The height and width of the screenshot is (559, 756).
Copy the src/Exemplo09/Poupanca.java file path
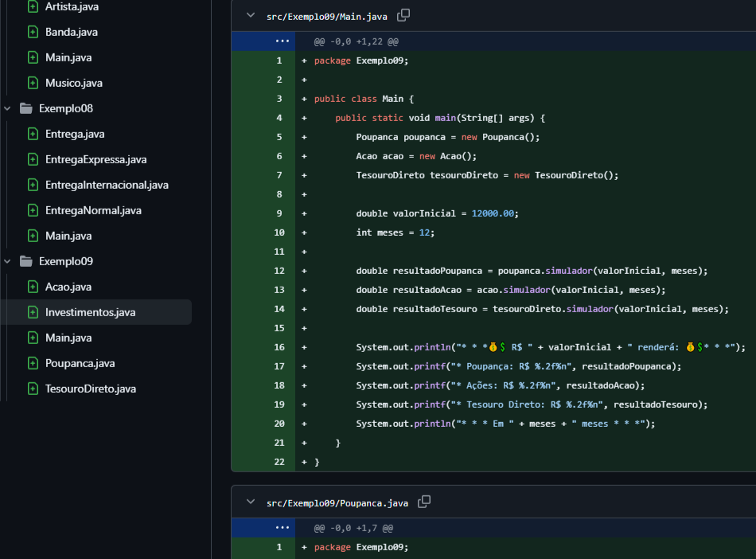coord(424,502)
